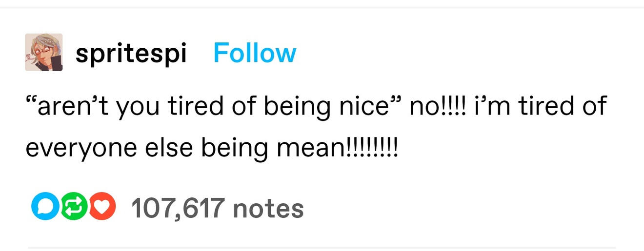View the 107,617 notes

click(x=217, y=208)
